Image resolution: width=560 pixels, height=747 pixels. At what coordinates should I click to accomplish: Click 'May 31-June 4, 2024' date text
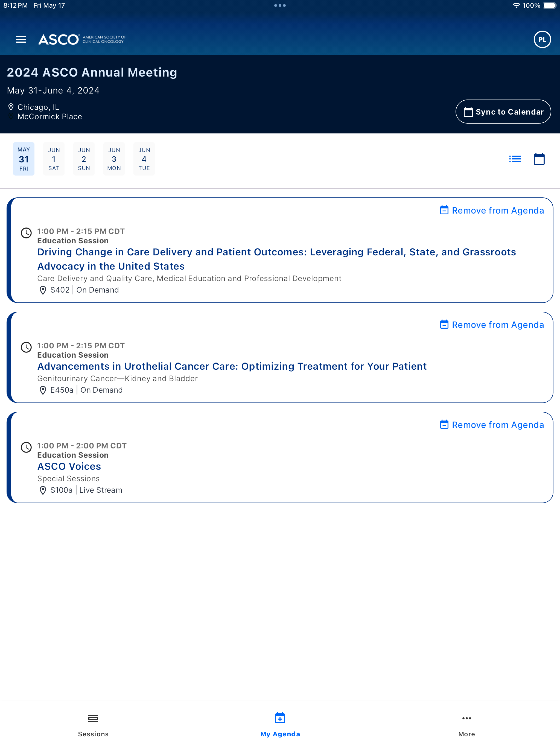pyautogui.click(x=53, y=91)
